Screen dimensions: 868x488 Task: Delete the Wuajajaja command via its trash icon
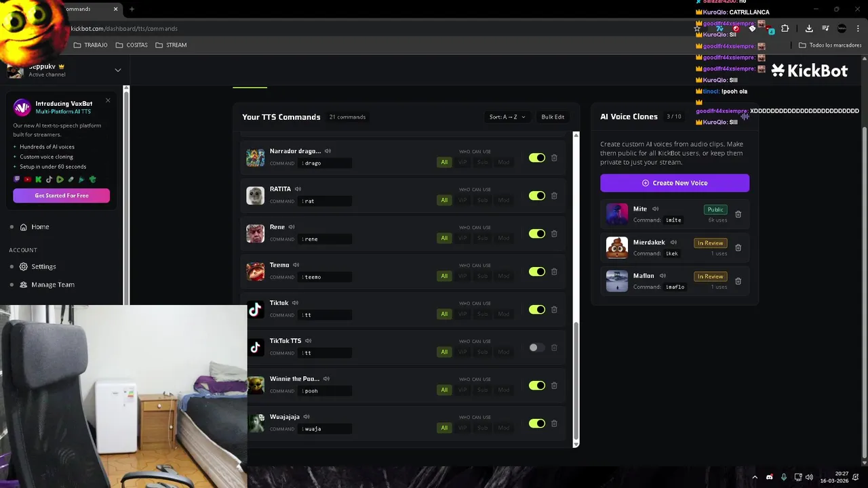click(554, 424)
